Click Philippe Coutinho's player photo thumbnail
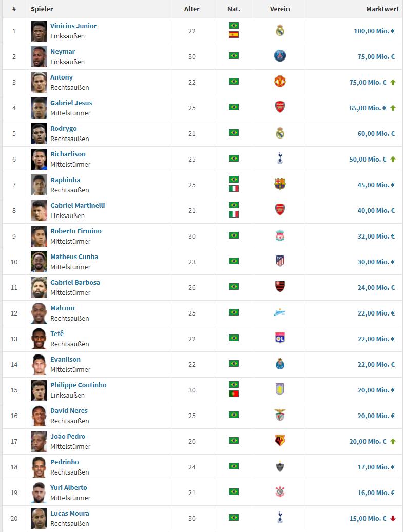 39,390
